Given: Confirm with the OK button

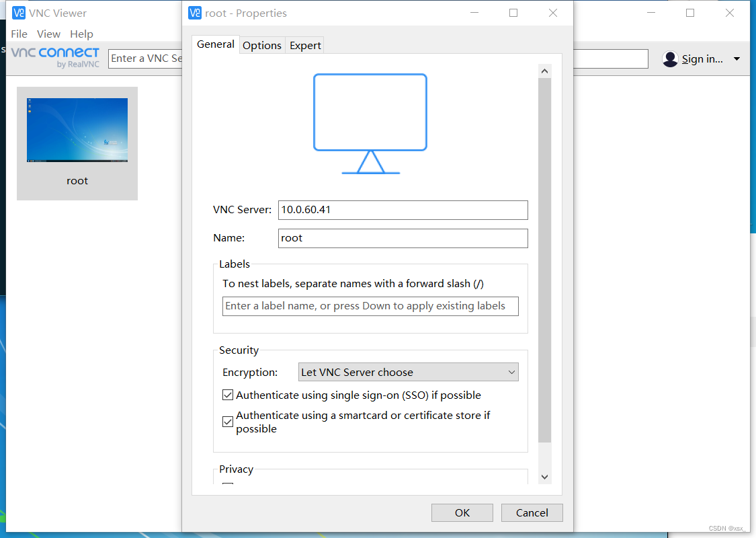Looking at the screenshot, I should tap(462, 512).
